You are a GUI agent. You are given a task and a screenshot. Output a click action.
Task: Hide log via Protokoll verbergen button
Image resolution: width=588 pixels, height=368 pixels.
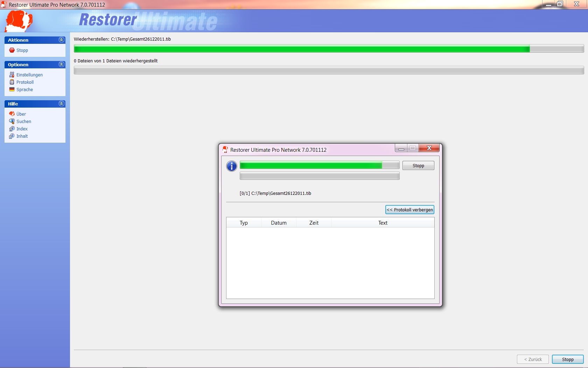[x=410, y=210]
